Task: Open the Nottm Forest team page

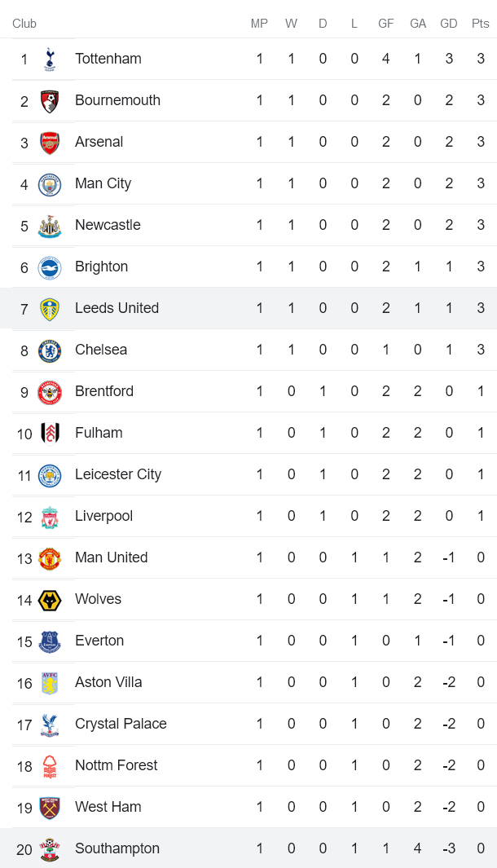Action: (116, 765)
